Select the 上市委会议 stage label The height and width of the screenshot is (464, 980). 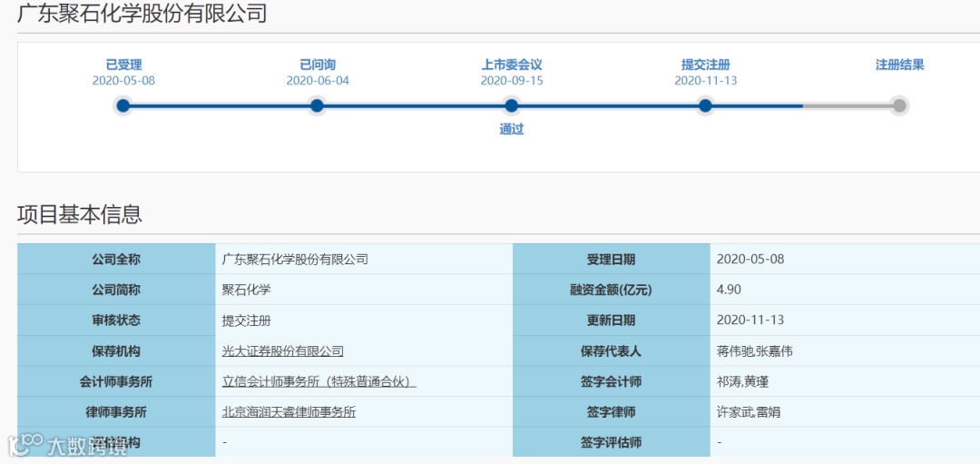tap(511, 64)
